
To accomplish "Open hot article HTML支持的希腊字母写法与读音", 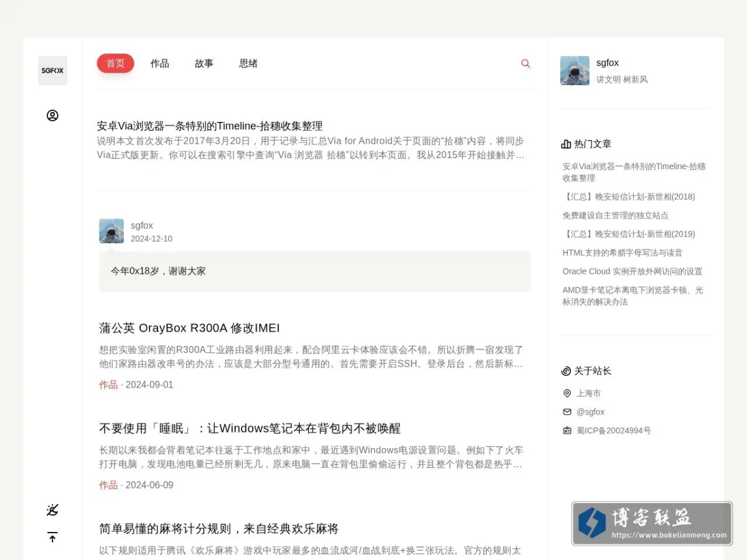I will pos(622,253).
